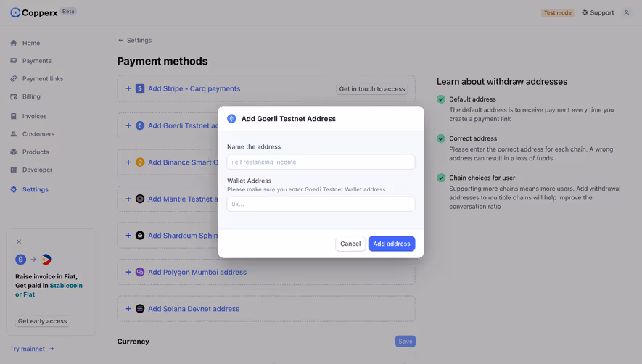Follow the Try mainnet link

coord(32,349)
